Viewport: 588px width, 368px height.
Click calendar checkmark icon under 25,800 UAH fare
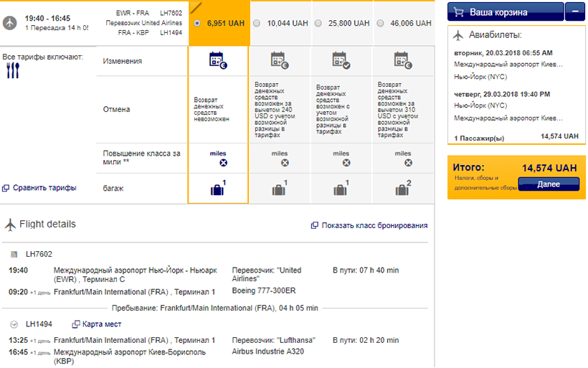(x=341, y=60)
